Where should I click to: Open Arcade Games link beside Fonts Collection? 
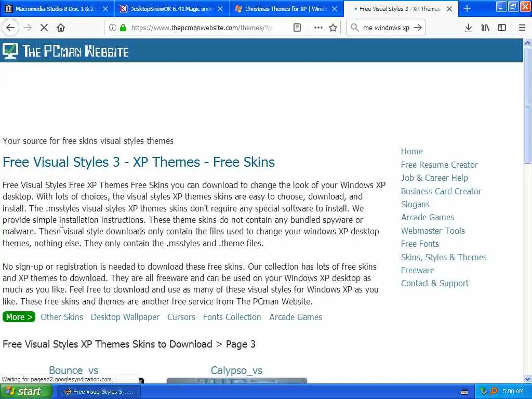coord(296,317)
